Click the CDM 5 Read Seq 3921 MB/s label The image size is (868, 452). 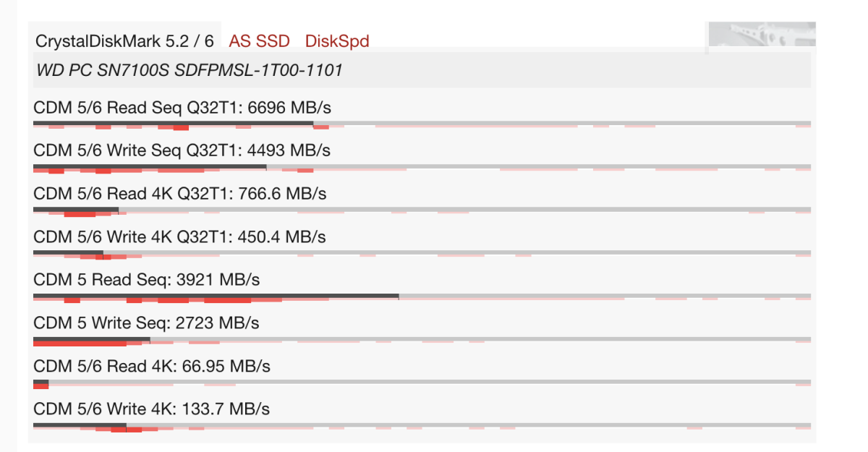click(147, 279)
